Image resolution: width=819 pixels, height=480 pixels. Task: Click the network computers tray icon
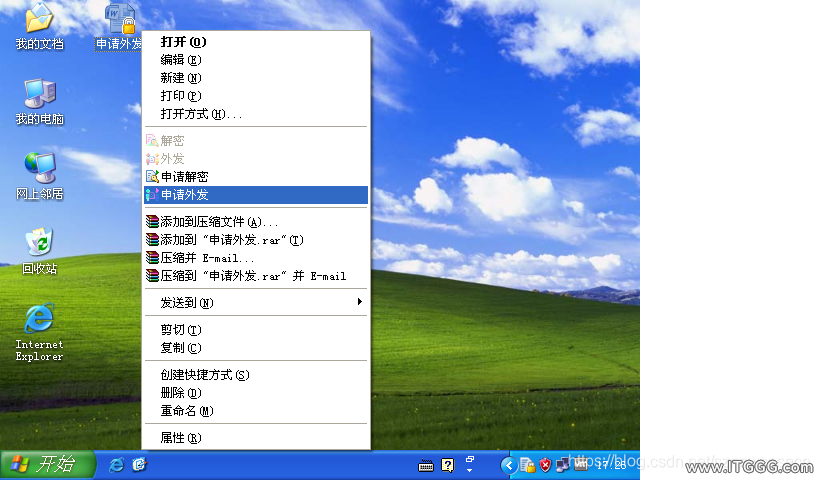[563, 465]
